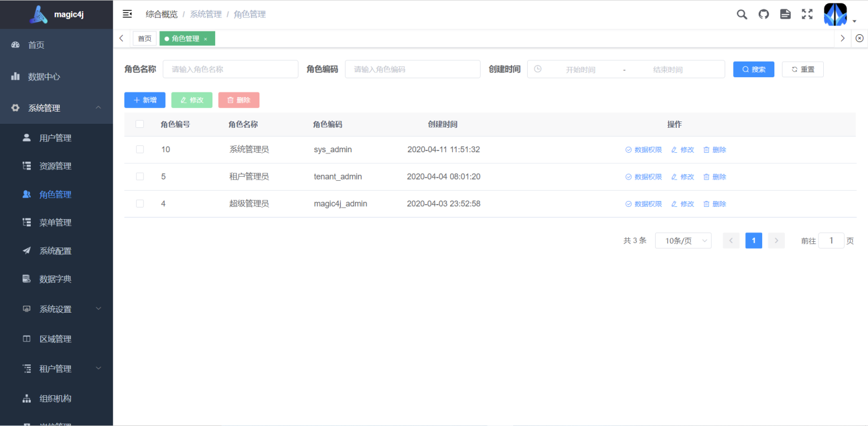868x426 pixels.
Task: Collapse the sidebar with the hamburger icon
Action: (127, 14)
